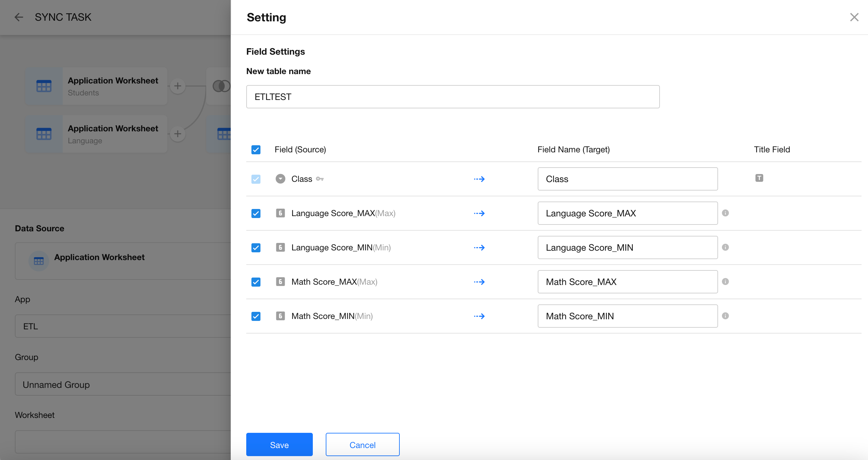Uncheck the Language Score_MAX field checkbox
Viewport: 868px width, 460px height.
click(x=256, y=214)
